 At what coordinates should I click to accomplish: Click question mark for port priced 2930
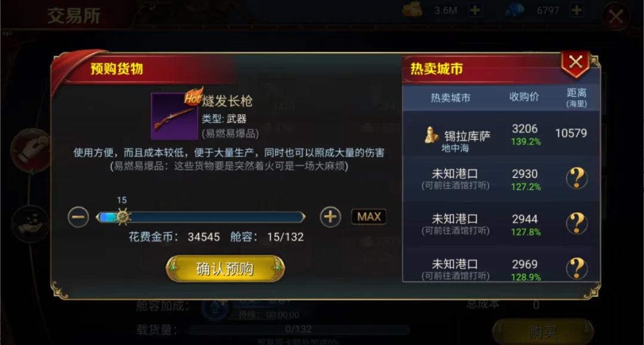click(x=577, y=178)
